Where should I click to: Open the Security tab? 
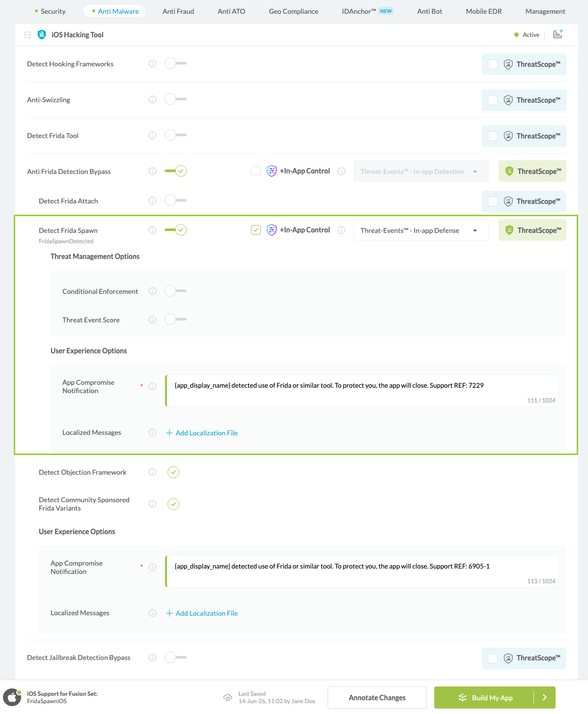[x=50, y=11]
